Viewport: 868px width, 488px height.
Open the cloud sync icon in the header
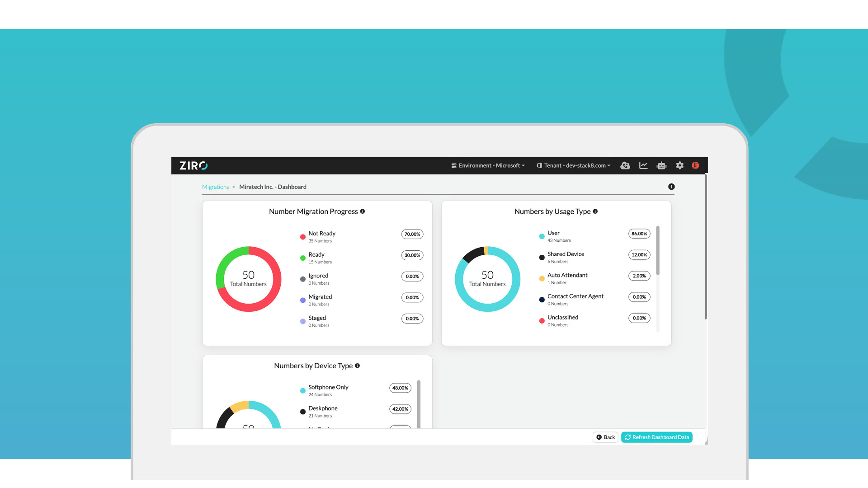[625, 166]
